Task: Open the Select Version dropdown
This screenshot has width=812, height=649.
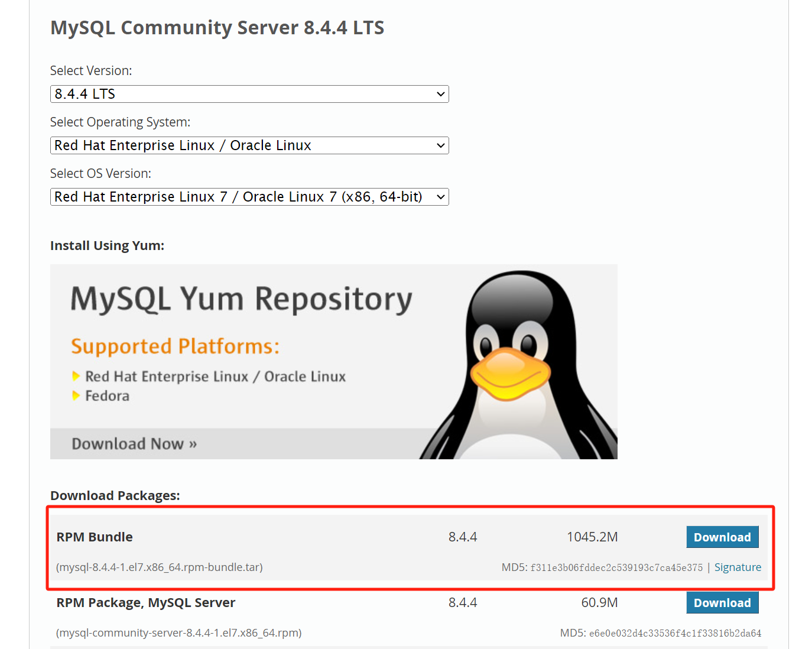Action: [249, 94]
